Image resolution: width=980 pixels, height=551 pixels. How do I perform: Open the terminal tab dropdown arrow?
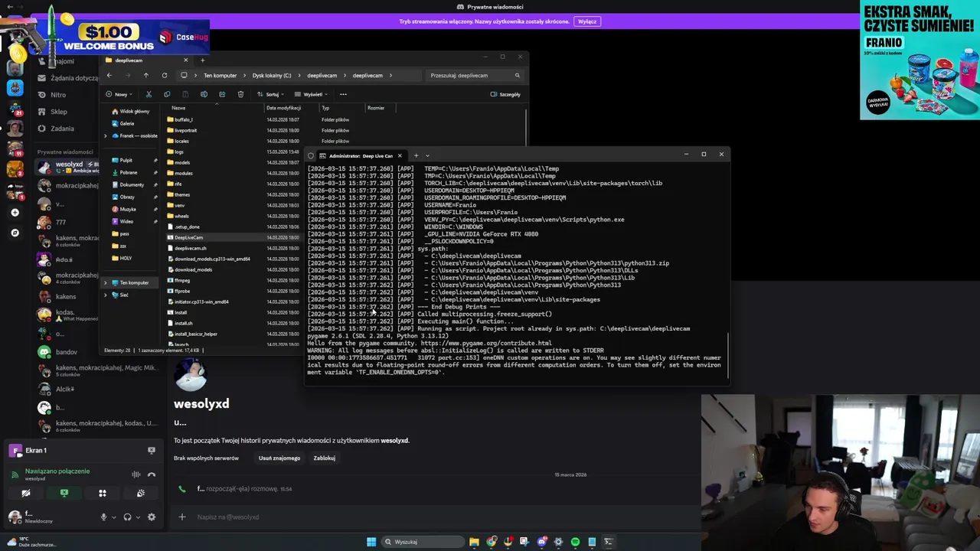[427, 155]
